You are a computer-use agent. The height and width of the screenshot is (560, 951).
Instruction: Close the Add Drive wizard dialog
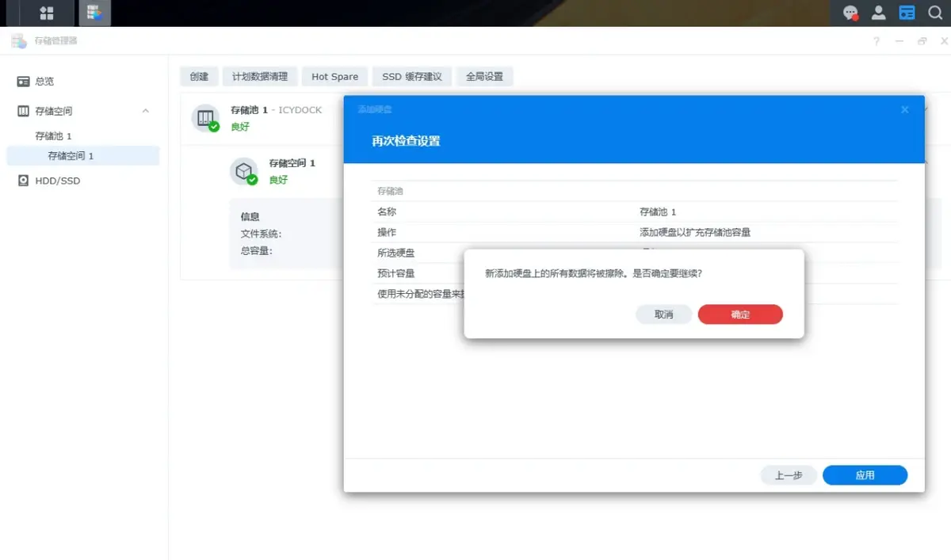pos(905,110)
